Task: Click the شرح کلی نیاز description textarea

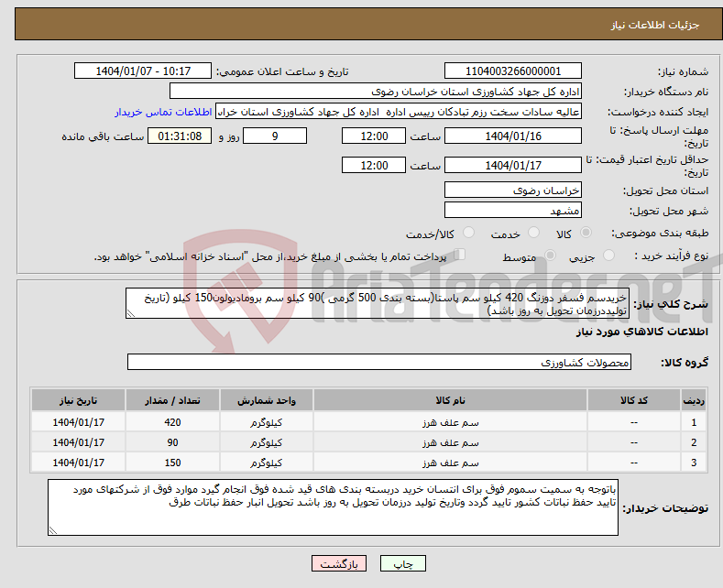Action: [x=378, y=304]
